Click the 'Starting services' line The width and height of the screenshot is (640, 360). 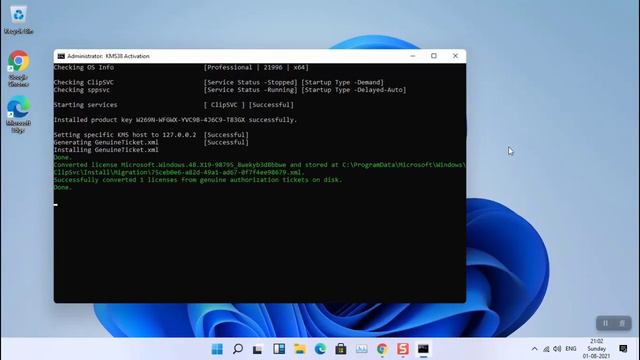pyautogui.click(x=173, y=105)
